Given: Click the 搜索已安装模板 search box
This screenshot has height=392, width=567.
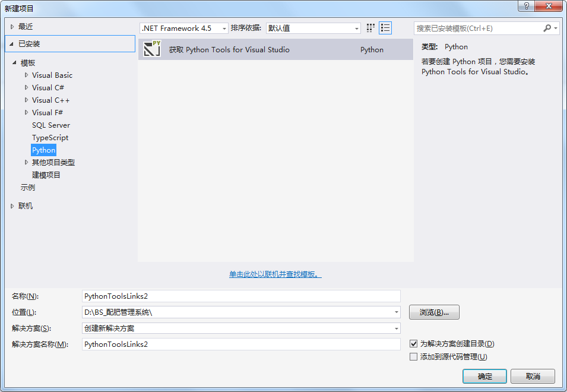Looking at the screenshot, I should [478, 28].
